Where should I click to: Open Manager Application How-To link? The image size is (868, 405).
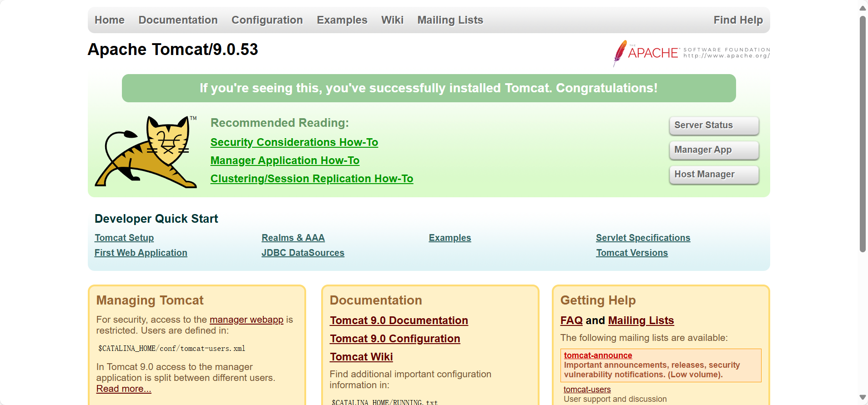pyautogui.click(x=285, y=160)
